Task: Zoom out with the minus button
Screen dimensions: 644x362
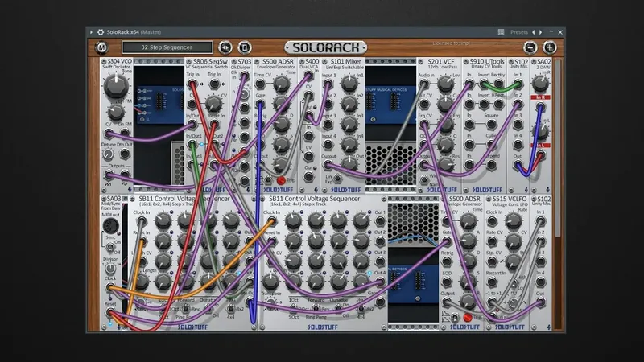Action: click(530, 47)
